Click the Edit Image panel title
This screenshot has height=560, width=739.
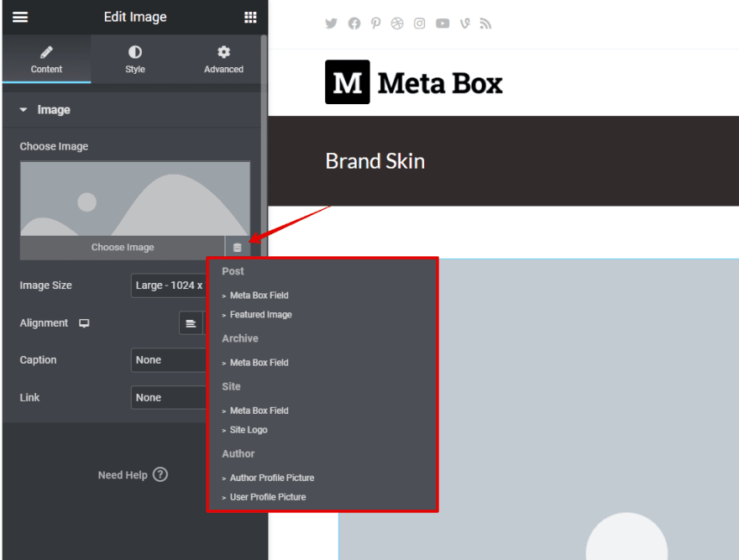135,17
